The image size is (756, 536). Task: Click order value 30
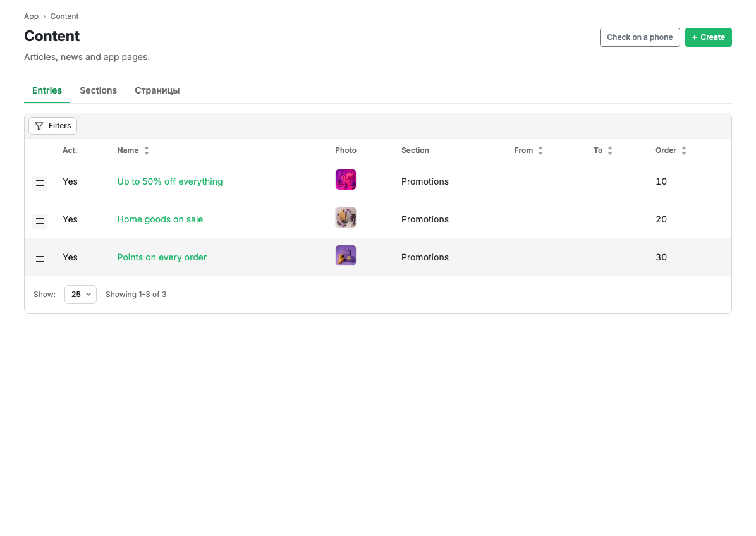[661, 257]
